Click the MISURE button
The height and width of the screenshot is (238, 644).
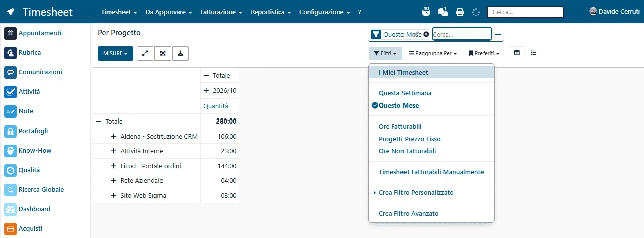click(115, 53)
